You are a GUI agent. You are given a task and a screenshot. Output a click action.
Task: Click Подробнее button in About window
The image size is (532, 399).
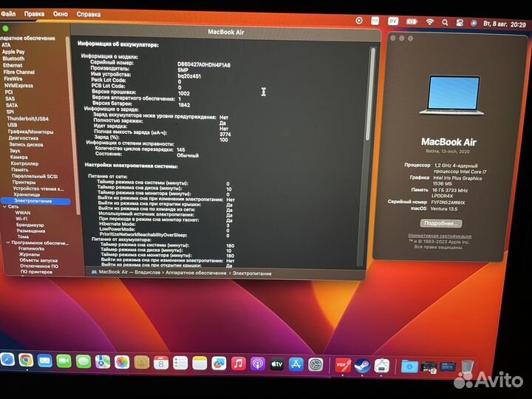point(440,223)
